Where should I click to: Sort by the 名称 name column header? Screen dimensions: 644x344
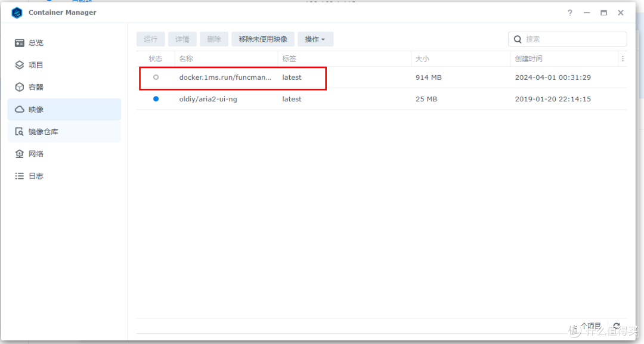pos(227,58)
